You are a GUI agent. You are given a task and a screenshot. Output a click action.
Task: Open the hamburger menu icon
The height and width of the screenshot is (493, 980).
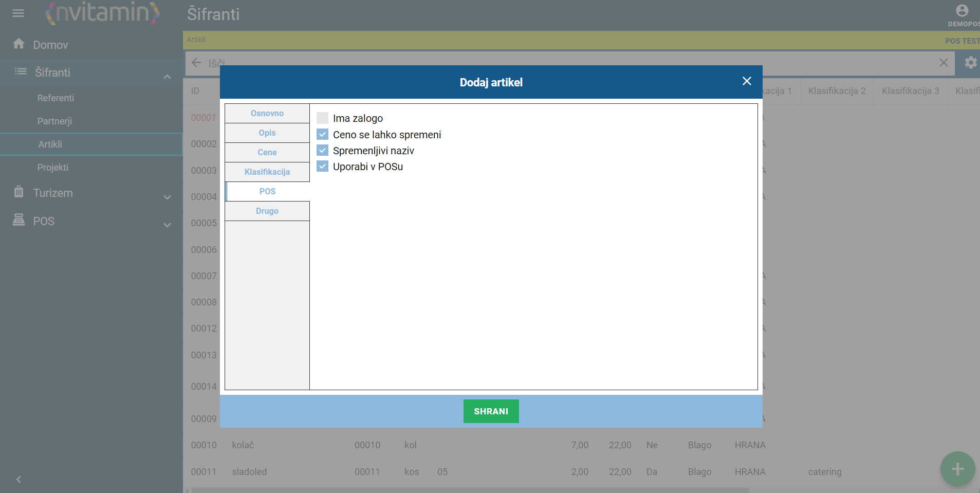[x=18, y=13]
